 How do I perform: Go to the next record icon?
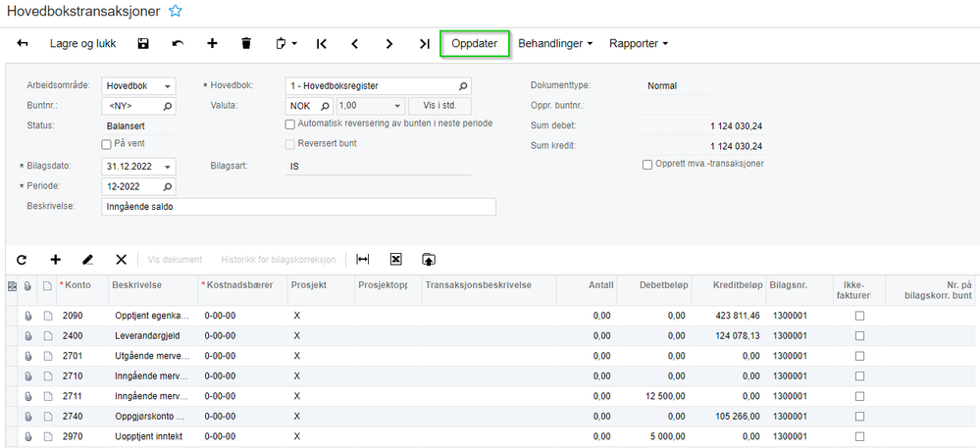(x=389, y=44)
